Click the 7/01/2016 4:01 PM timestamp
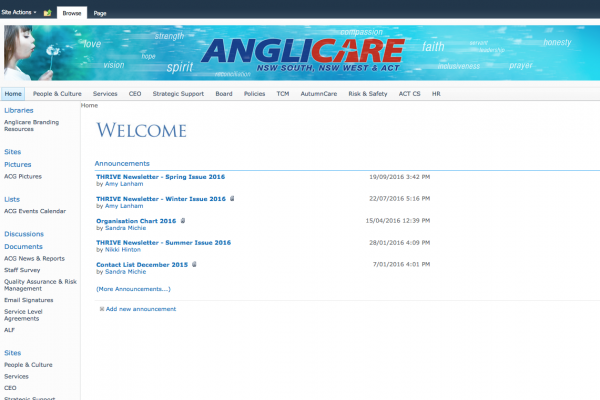Viewport: 600px width, 400px height. click(x=401, y=264)
